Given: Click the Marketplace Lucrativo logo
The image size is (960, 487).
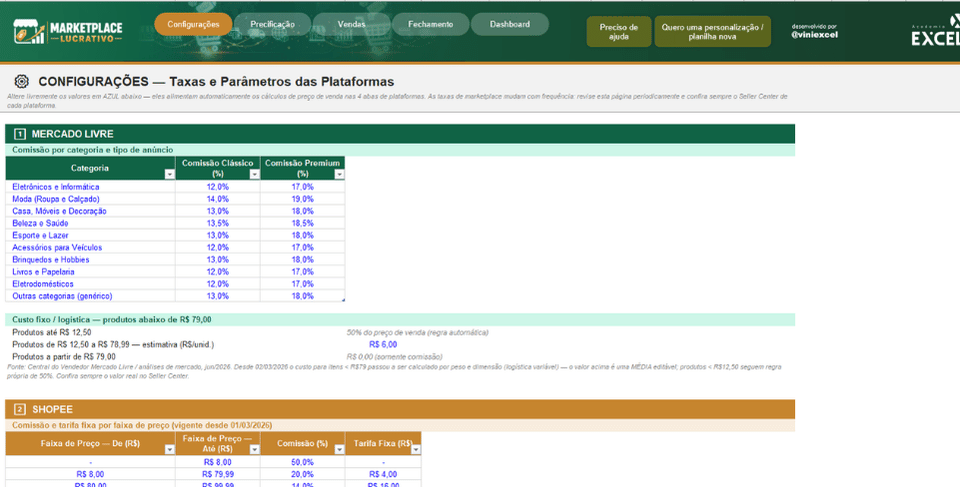Looking at the screenshot, I should tap(68, 31).
